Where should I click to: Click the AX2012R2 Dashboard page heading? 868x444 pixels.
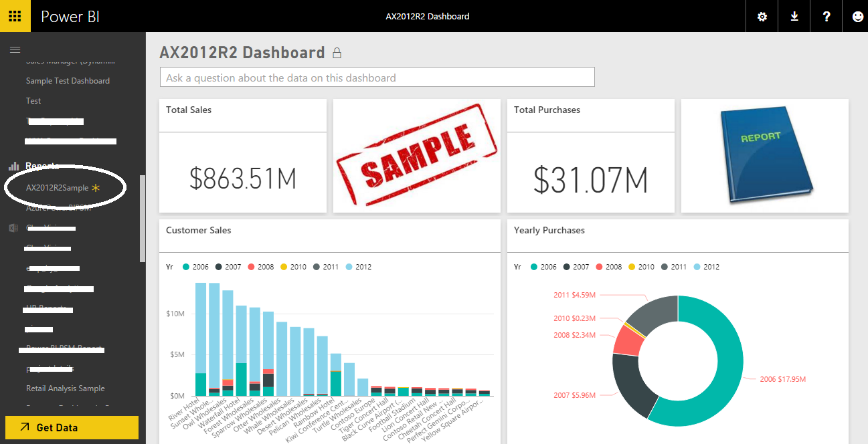(242, 53)
